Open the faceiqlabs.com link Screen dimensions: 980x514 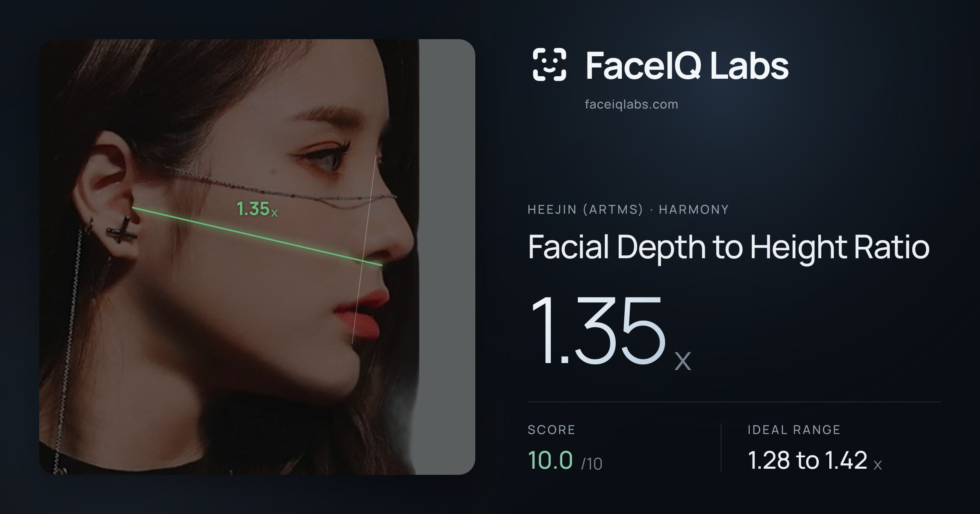coord(631,104)
